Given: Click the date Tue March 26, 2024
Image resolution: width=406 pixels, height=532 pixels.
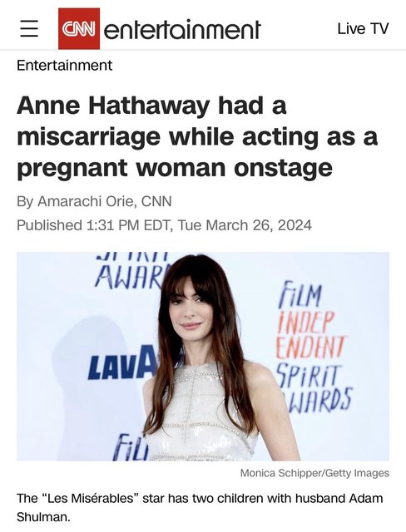Looking at the screenshot, I should (x=245, y=225).
